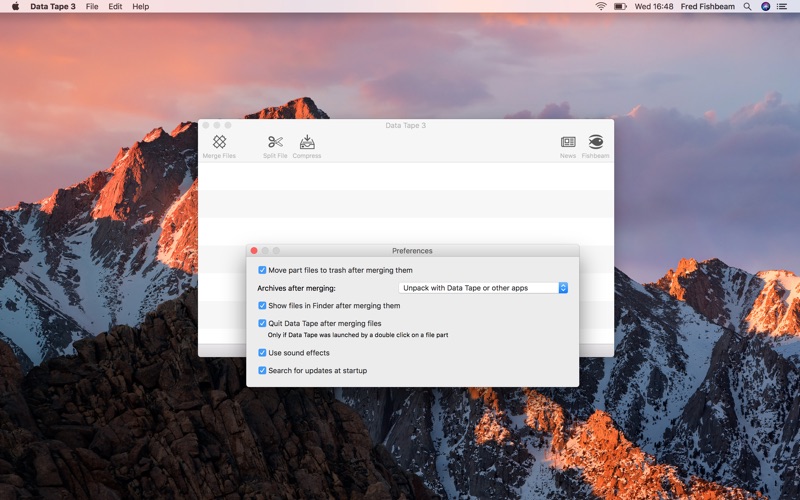Disable Use sound effects
Viewport: 800px width, 500px height.
[x=262, y=353]
